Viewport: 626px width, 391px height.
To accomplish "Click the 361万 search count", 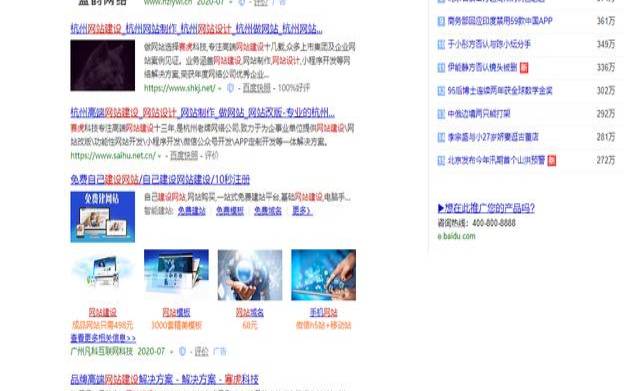I will [606, 21].
